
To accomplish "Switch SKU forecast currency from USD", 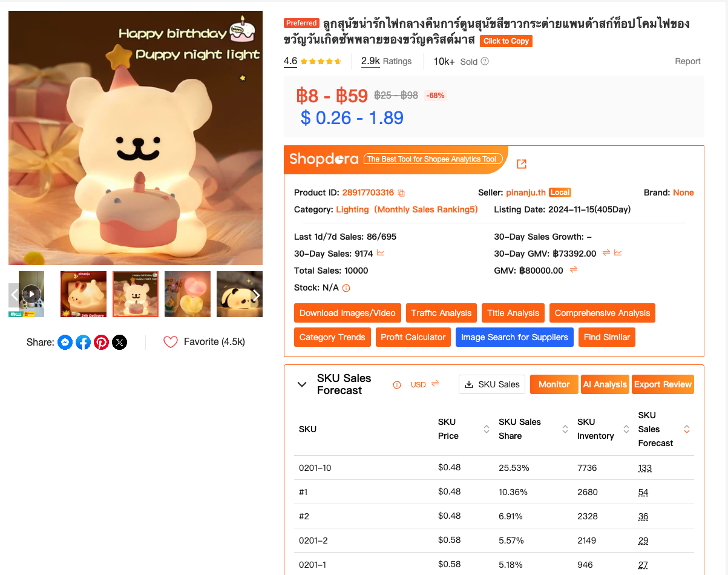I will [435, 384].
